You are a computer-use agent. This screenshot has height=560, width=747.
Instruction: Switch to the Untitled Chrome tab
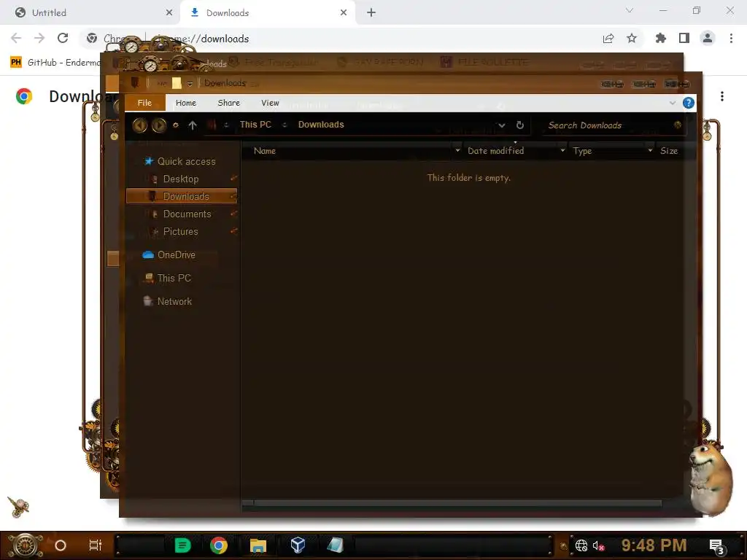tap(92, 13)
